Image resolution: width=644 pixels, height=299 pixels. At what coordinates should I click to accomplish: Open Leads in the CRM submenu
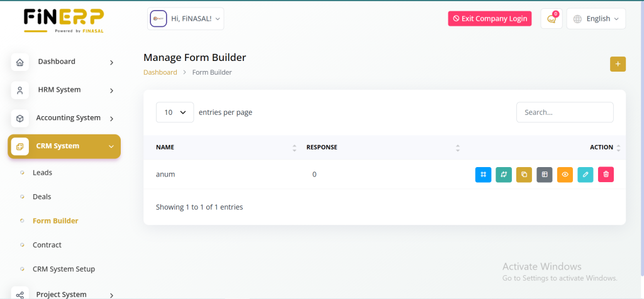point(42,173)
